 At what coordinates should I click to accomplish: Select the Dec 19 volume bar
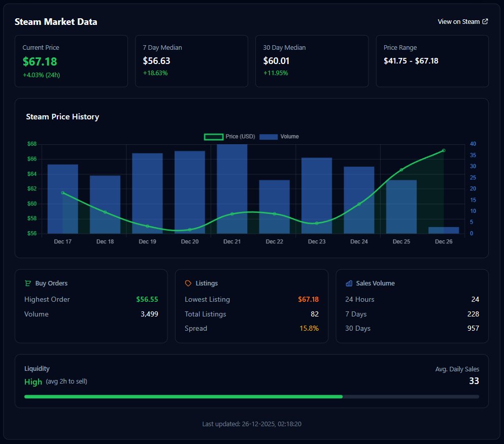click(x=147, y=194)
